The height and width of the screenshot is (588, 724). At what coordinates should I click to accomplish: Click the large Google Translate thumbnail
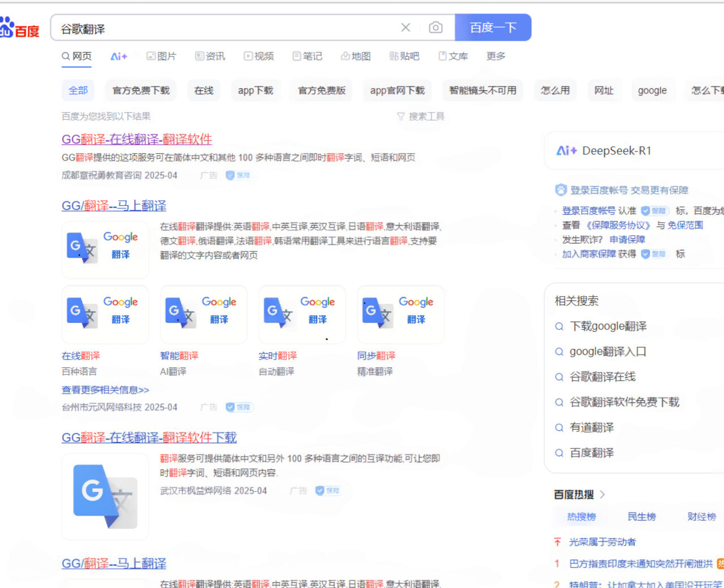point(105,496)
